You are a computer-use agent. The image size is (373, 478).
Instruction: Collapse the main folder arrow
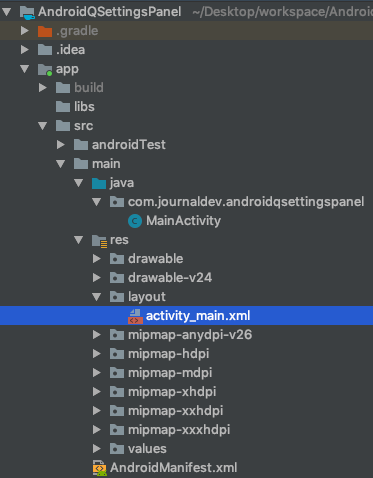click(x=61, y=164)
